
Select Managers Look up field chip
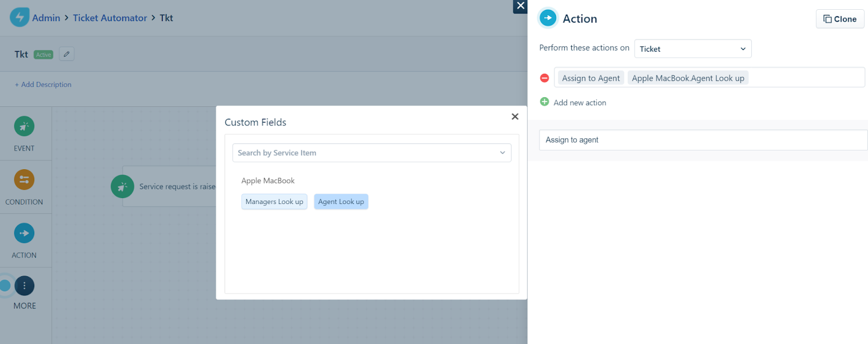click(x=275, y=202)
